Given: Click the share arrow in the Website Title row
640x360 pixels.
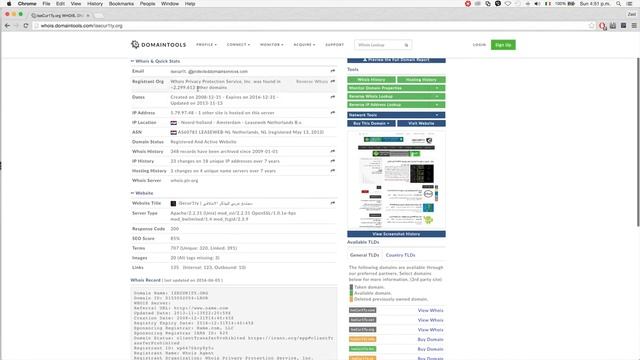Looking at the screenshot, I should [333, 203].
